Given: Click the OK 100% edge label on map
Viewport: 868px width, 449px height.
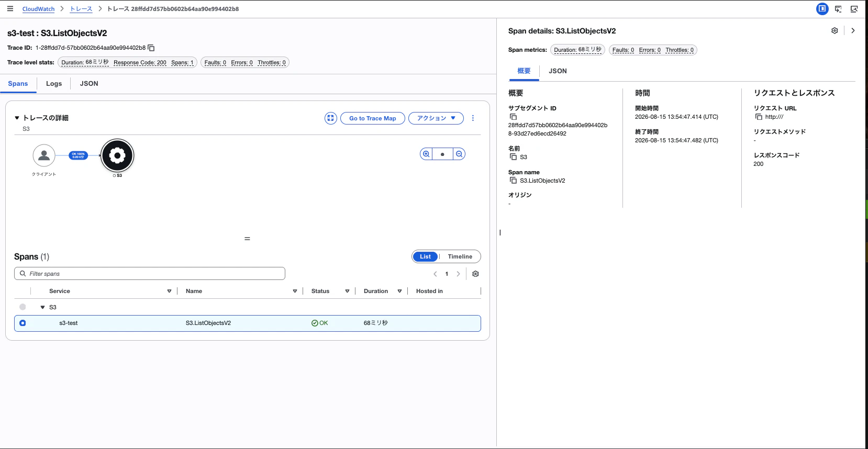Looking at the screenshot, I should [79, 155].
